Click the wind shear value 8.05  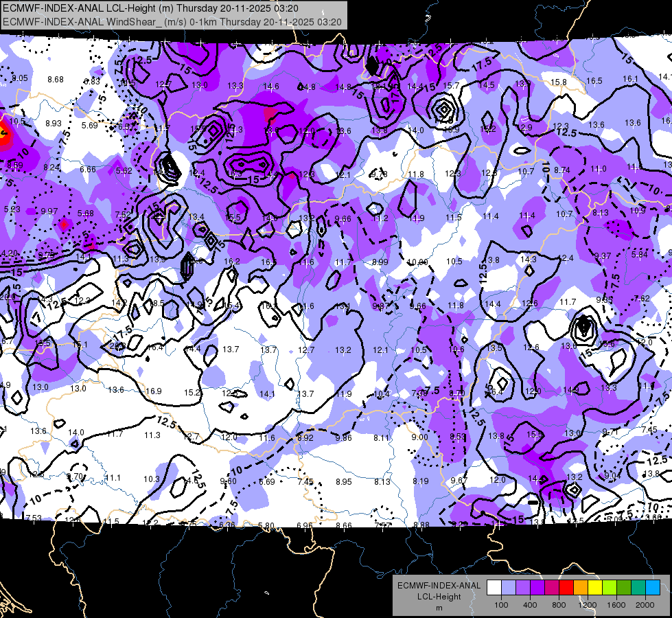point(19,78)
